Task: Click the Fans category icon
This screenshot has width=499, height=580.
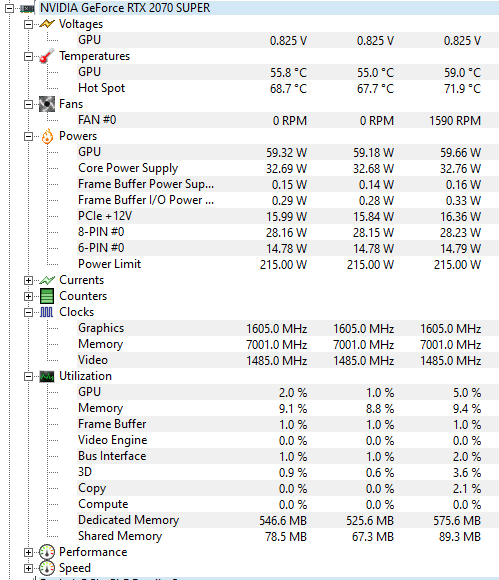Action: tap(47, 104)
